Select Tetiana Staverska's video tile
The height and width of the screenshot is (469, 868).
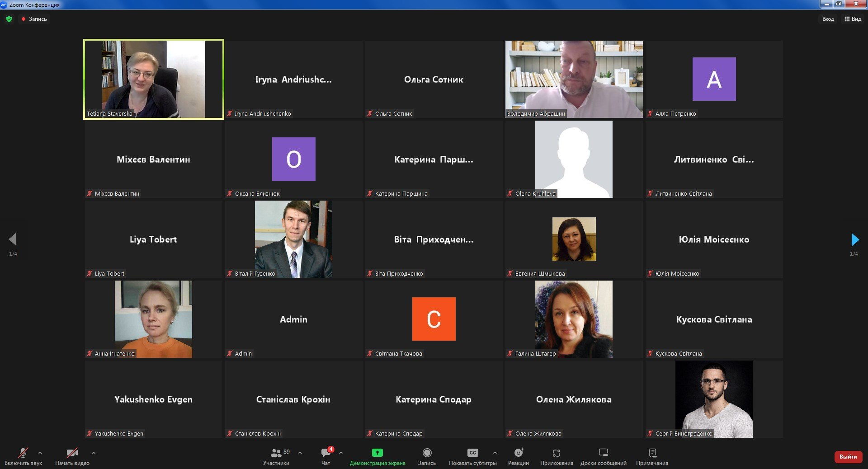(154, 79)
